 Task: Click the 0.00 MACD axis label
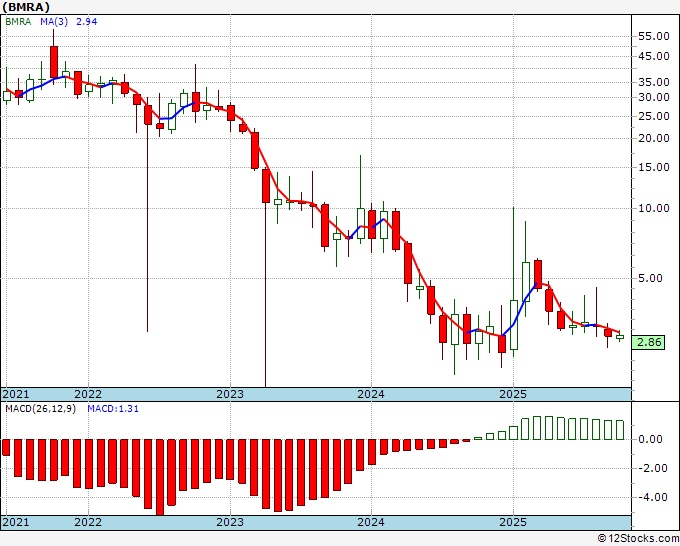pos(651,439)
